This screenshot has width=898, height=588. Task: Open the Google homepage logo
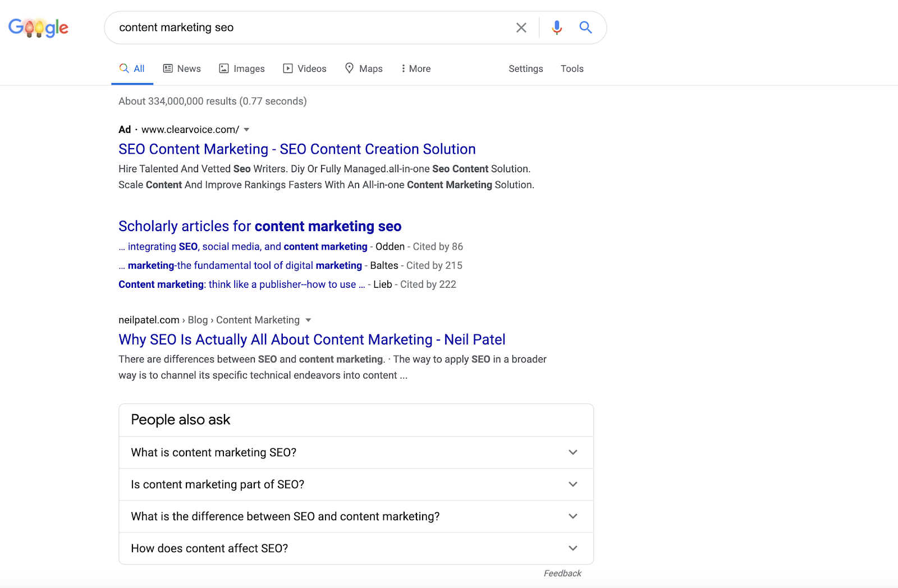(x=38, y=27)
